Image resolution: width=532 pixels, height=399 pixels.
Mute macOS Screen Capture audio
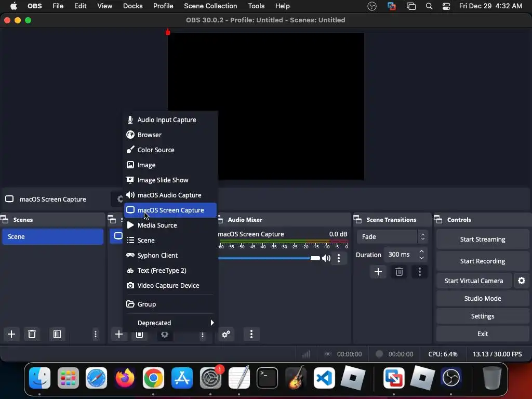[x=326, y=258]
